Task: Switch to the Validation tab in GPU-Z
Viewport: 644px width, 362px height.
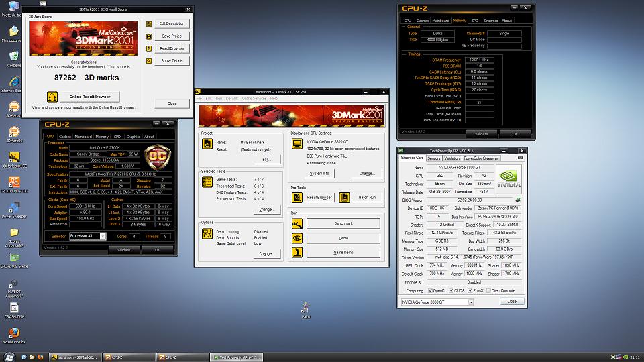Action: pyautogui.click(x=451, y=158)
